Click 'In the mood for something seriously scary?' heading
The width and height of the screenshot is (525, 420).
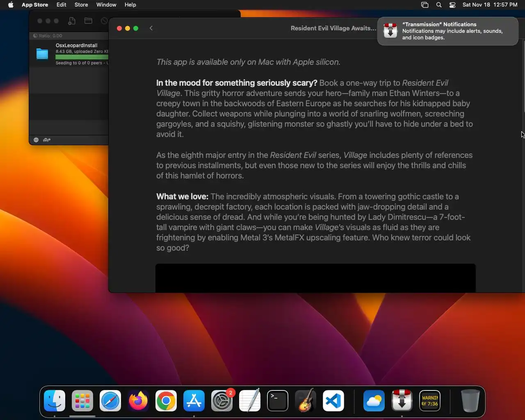click(x=237, y=83)
